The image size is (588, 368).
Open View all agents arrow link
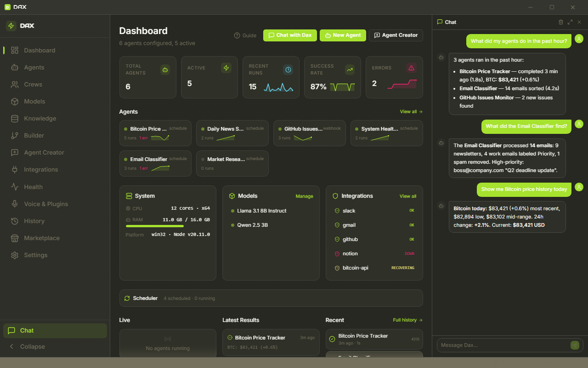411,112
